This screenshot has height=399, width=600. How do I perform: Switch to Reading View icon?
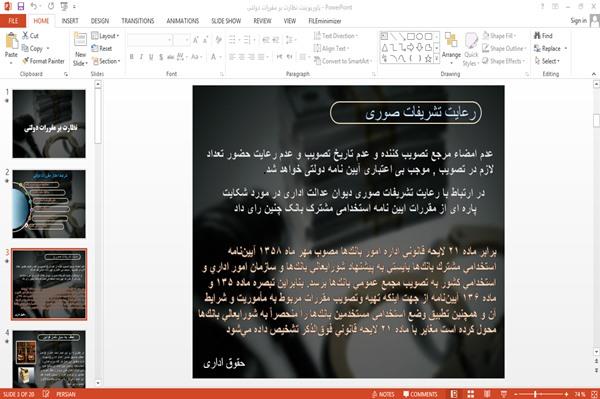pyautogui.click(x=487, y=394)
